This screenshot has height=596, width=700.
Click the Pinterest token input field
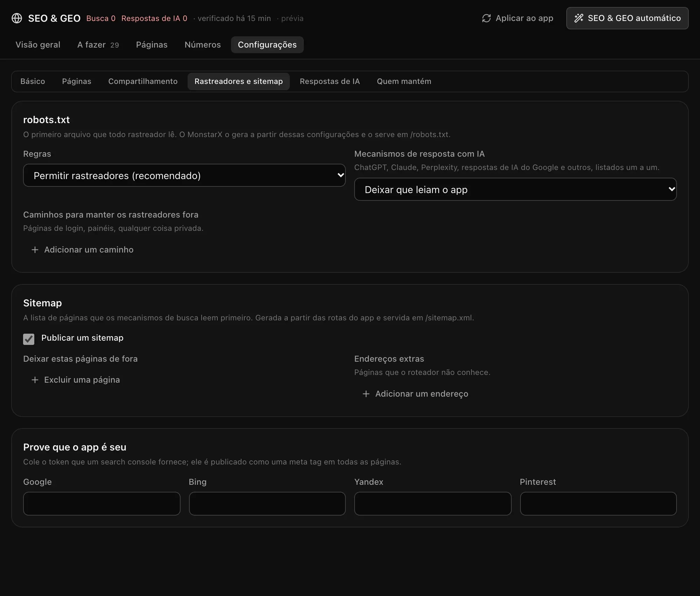[x=598, y=504]
